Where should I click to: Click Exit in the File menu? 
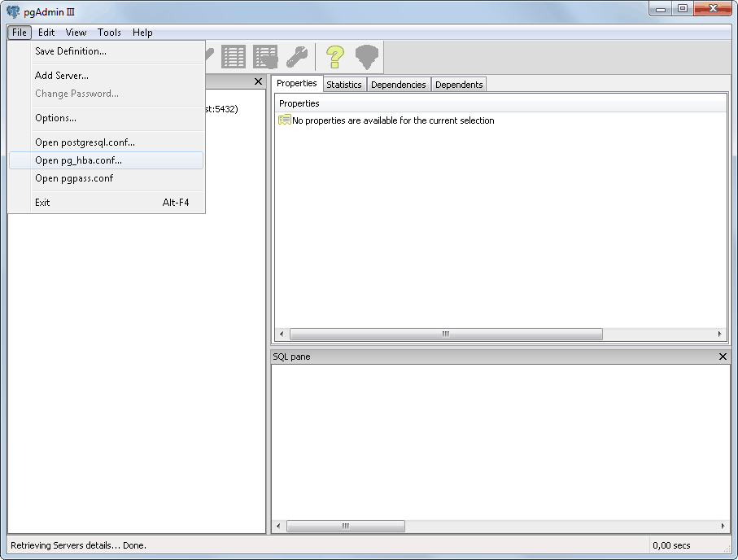(x=42, y=203)
